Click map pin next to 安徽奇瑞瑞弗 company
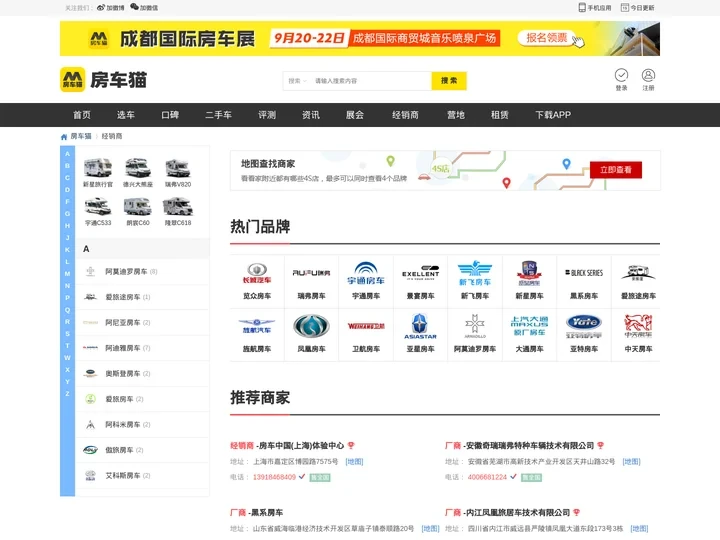 pyautogui.click(x=601, y=445)
